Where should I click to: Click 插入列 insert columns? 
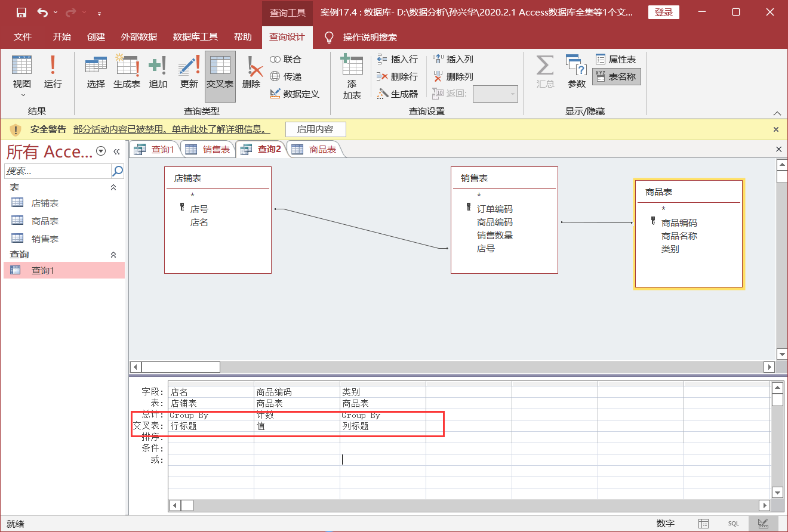click(x=453, y=59)
